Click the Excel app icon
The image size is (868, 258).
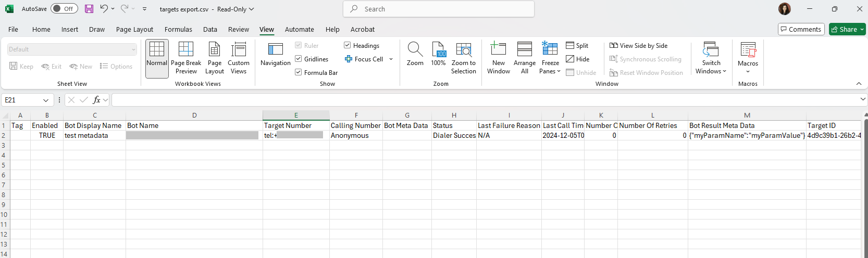[x=9, y=9]
